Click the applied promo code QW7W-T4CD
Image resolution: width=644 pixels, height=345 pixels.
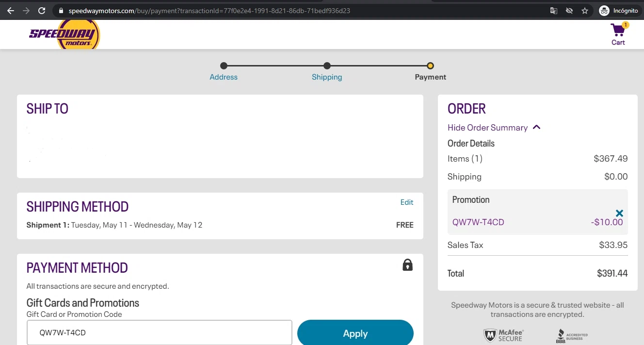(478, 222)
